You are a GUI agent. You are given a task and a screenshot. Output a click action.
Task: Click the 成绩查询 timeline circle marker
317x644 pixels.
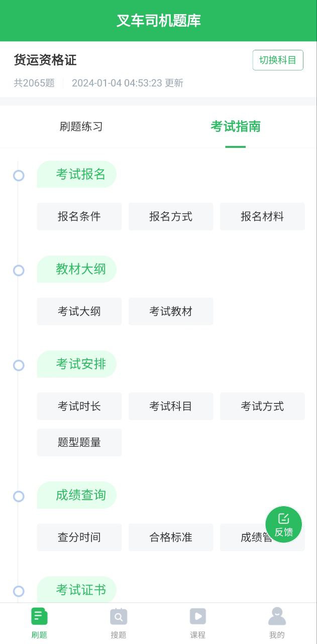pyautogui.click(x=19, y=497)
